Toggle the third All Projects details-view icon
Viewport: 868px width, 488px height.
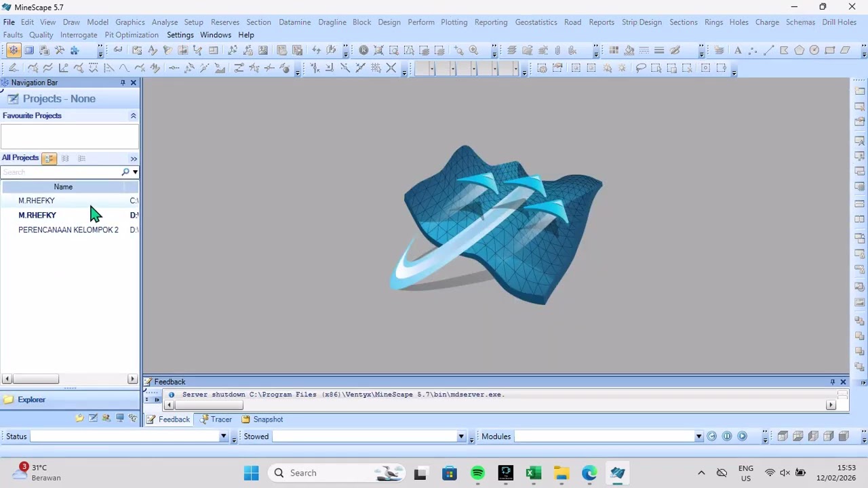pos(81,158)
